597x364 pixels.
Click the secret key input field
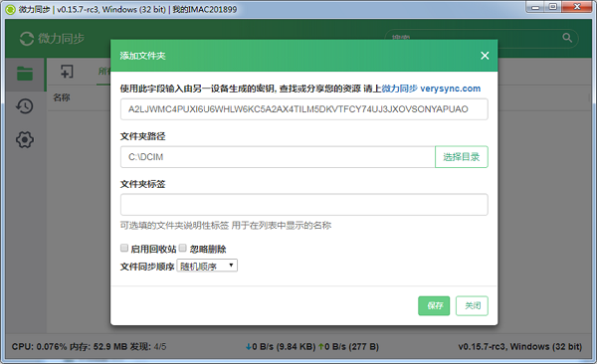click(x=304, y=109)
